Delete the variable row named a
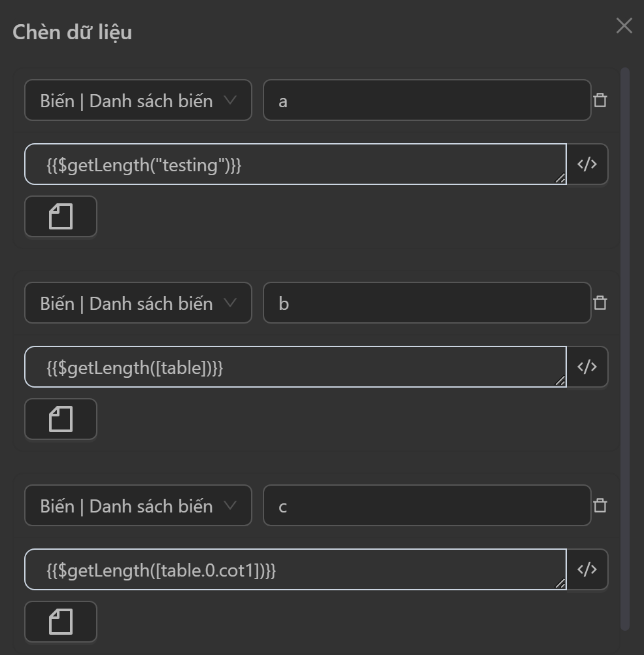 coord(600,100)
